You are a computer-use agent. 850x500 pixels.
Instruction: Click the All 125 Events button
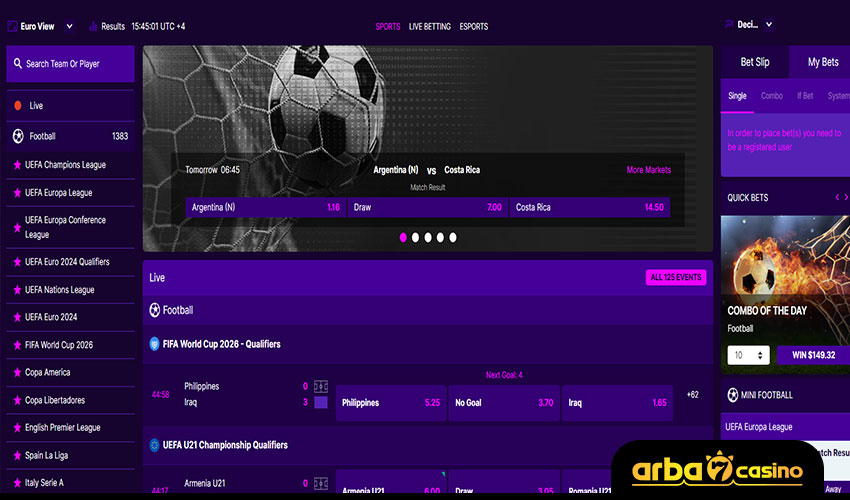676,278
